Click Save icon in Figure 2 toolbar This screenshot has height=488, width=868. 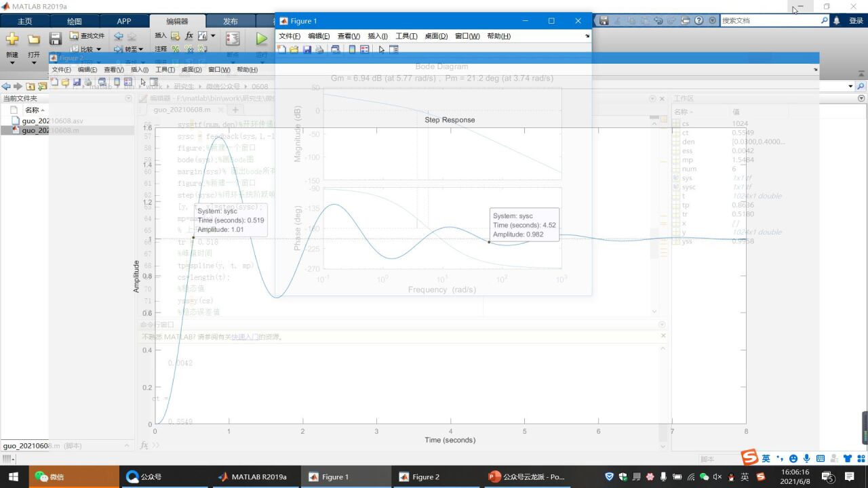click(77, 83)
